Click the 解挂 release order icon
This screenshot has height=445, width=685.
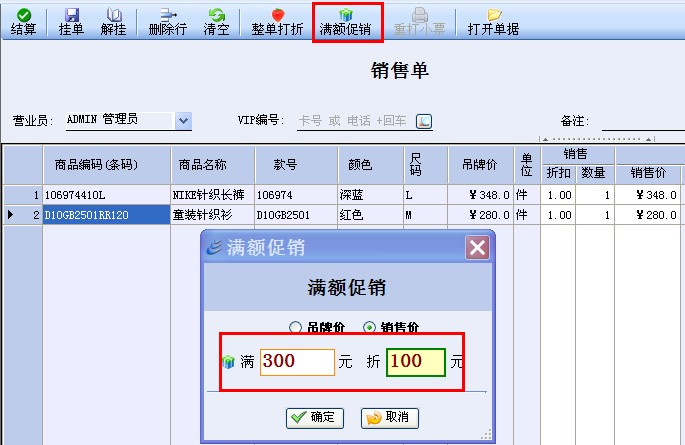pyautogui.click(x=114, y=22)
